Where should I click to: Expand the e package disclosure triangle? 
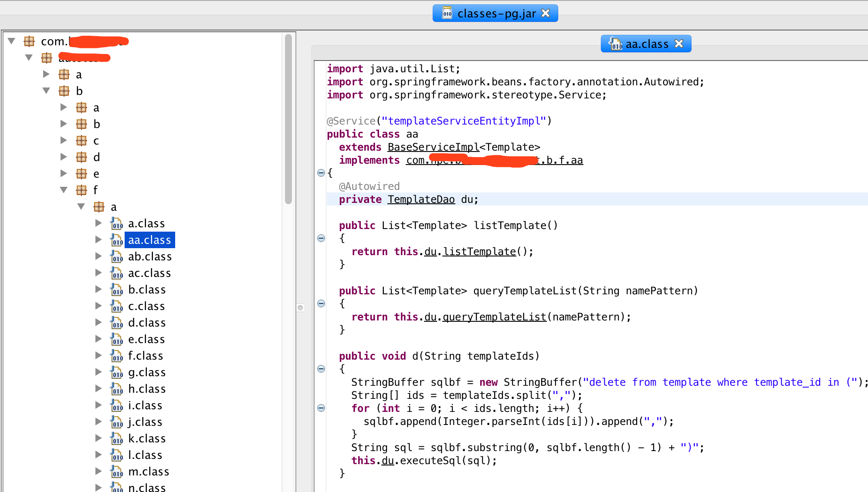point(64,173)
